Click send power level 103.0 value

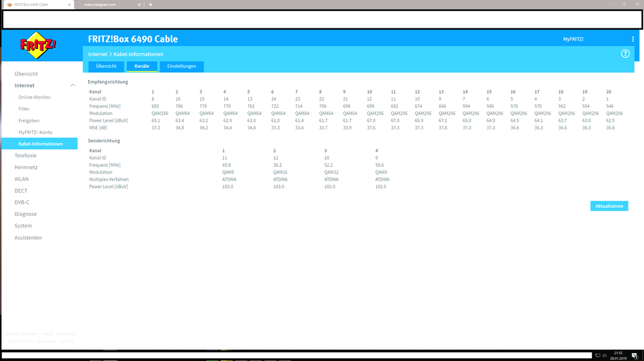tap(278, 187)
